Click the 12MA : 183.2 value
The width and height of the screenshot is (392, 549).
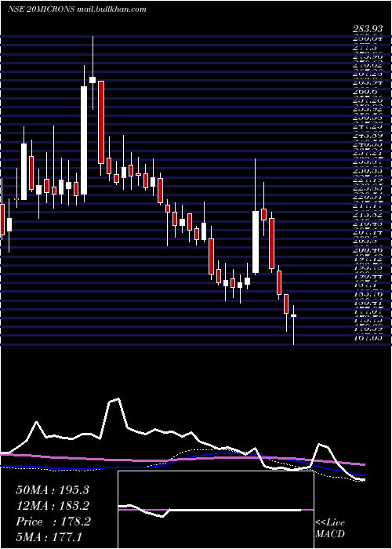click(x=53, y=506)
